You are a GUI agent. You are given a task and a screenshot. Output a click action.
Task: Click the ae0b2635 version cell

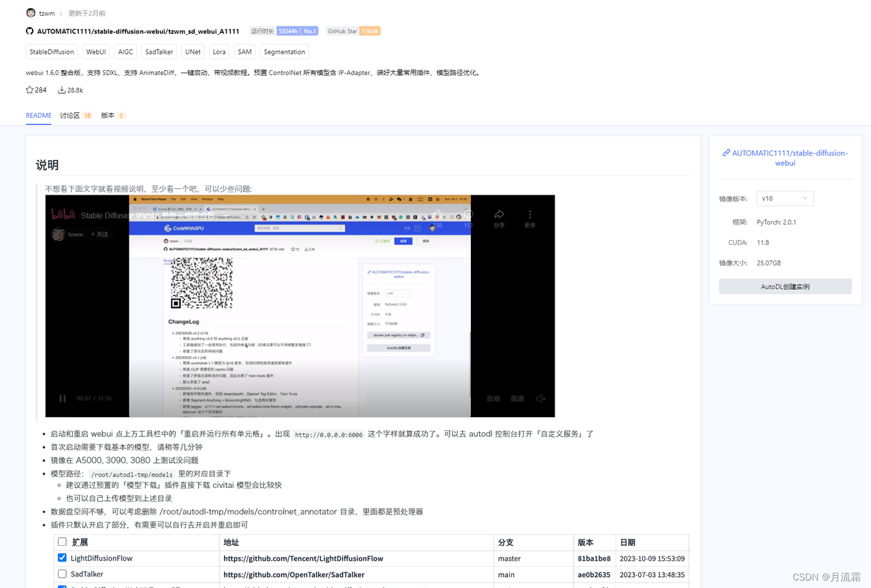(594, 575)
